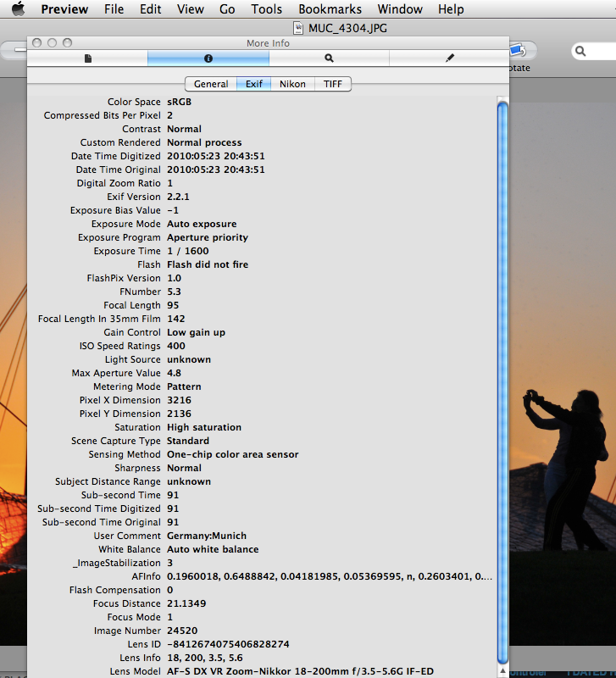Click the Rotate toolbar icon
Screen dimensions: 616x678
point(518,53)
